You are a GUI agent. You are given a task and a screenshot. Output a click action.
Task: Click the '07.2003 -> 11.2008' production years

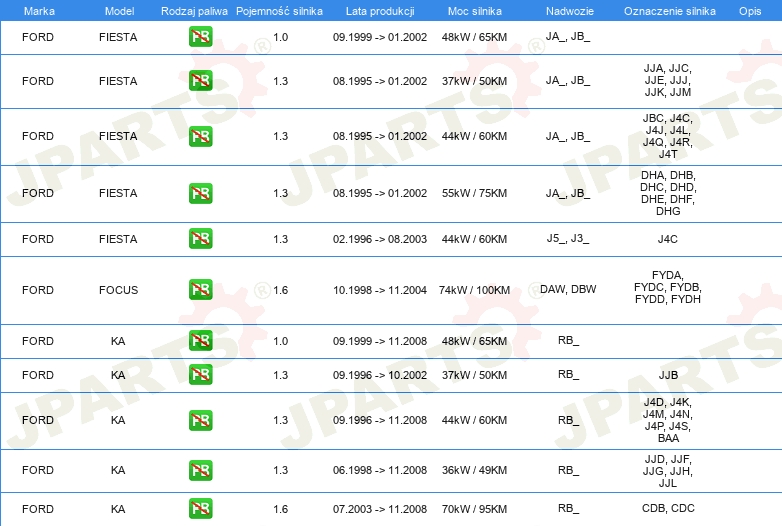coord(380,509)
